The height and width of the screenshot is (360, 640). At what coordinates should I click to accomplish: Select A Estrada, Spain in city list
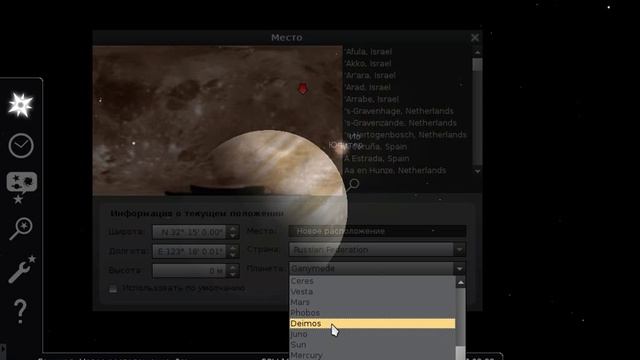[376, 158]
